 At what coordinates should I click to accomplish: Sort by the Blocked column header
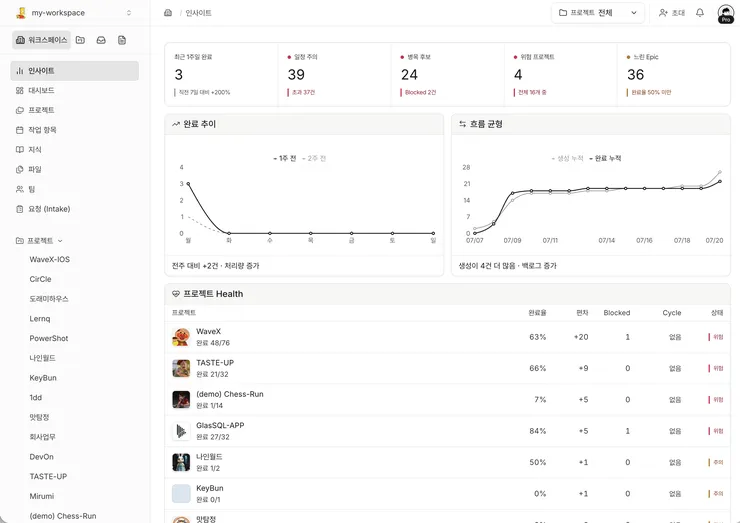coord(617,313)
